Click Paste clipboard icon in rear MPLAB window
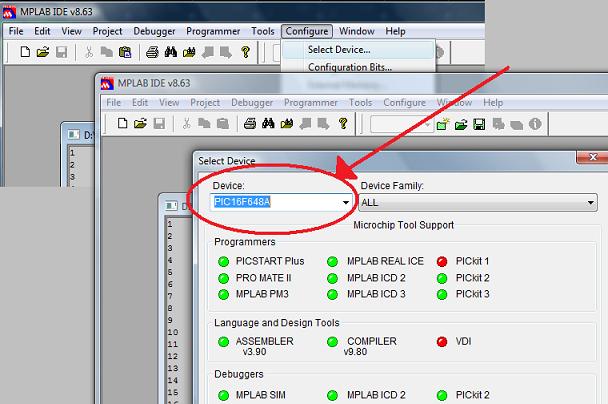608x404 pixels. click(125, 52)
